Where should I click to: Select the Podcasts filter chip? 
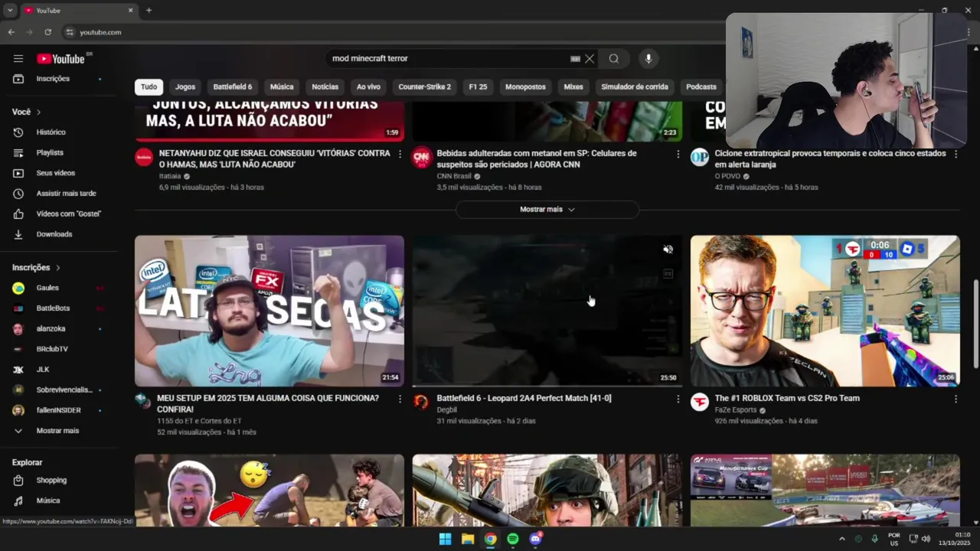coord(701,86)
